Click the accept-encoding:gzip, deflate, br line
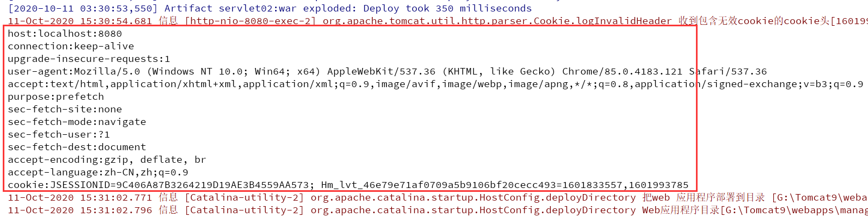Screen dimensions: 868x222 (107, 160)
